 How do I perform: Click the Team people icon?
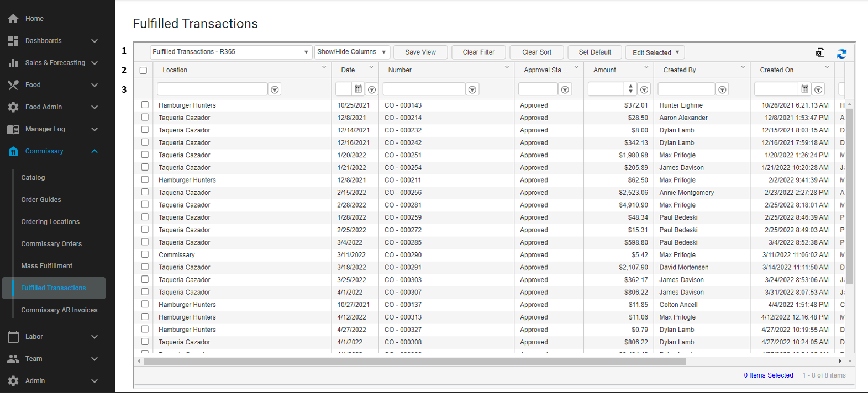pos(13,359)
